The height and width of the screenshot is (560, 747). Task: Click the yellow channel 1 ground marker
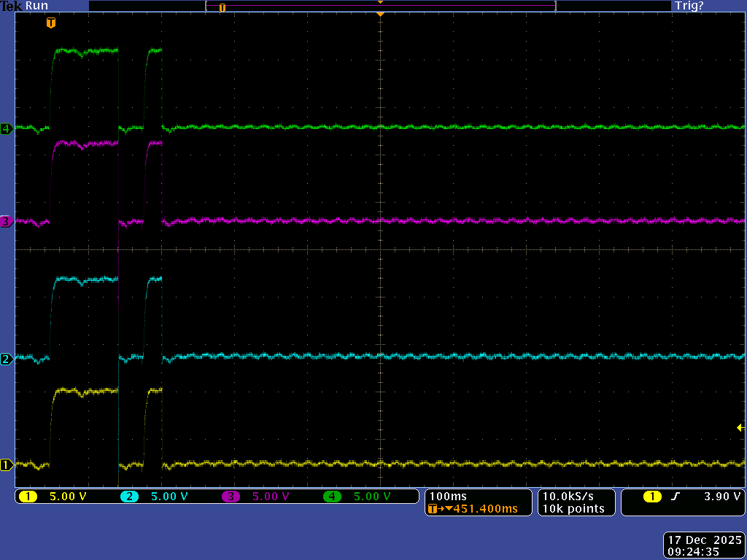[7, 464]
